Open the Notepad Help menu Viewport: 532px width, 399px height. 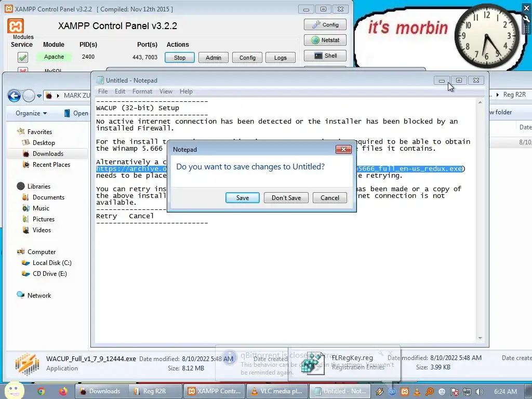[x=186, y=91]
